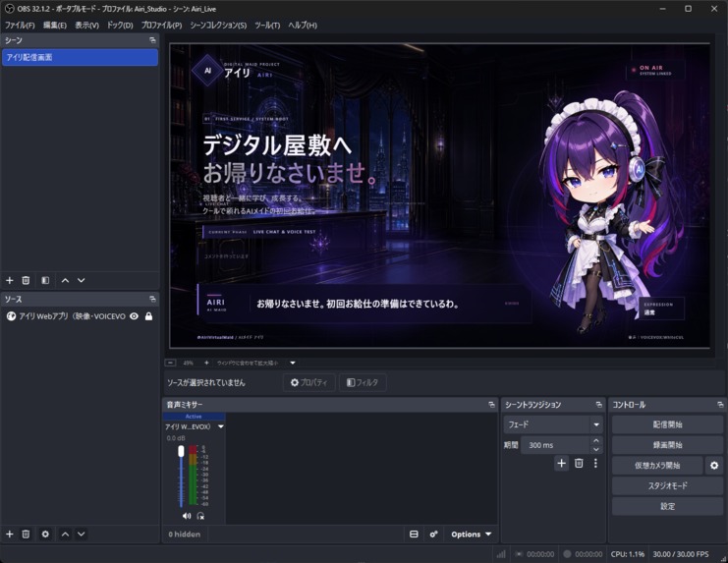Delete the selected scene with trash icon
The image size is (728, 563).
(x=26, y=280)
